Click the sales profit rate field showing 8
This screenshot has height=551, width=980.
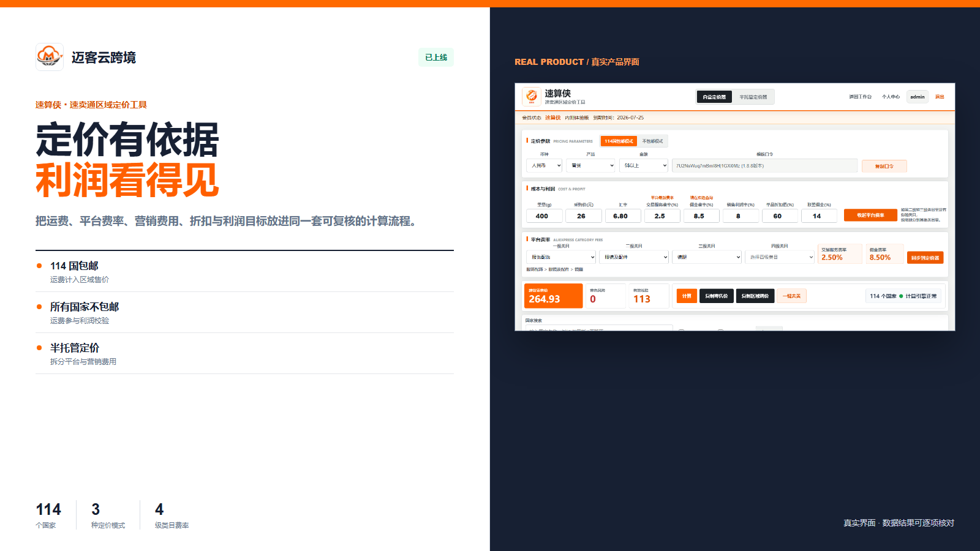tap(741, 216)
